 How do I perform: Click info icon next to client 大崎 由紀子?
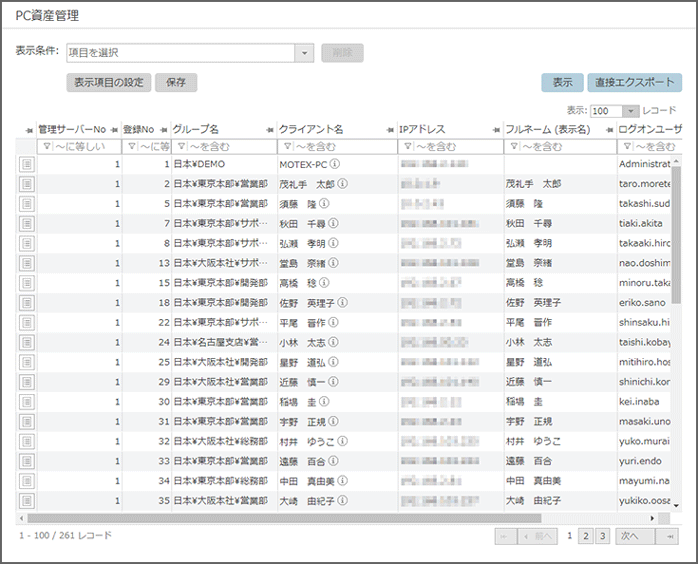(343, 500)
